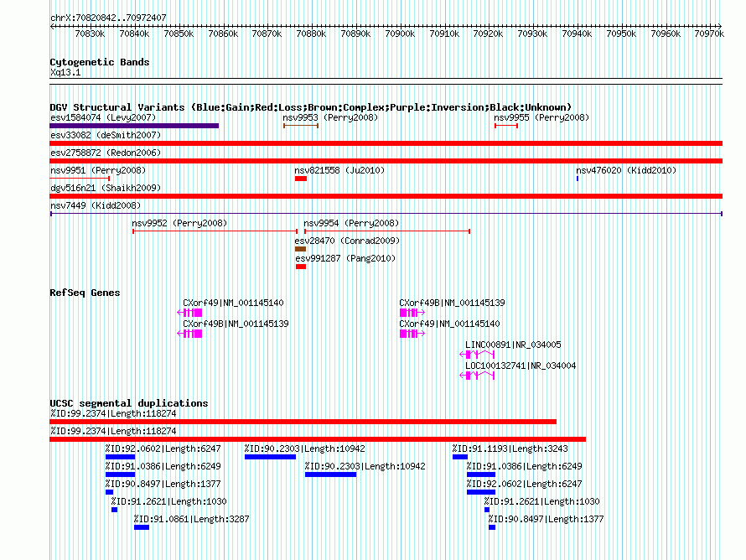Image resolution: width=746 pixels, height=560 pixels.
Task: Click the nsv7449 (Kidd2008) label
Action: tap(96, 205)
